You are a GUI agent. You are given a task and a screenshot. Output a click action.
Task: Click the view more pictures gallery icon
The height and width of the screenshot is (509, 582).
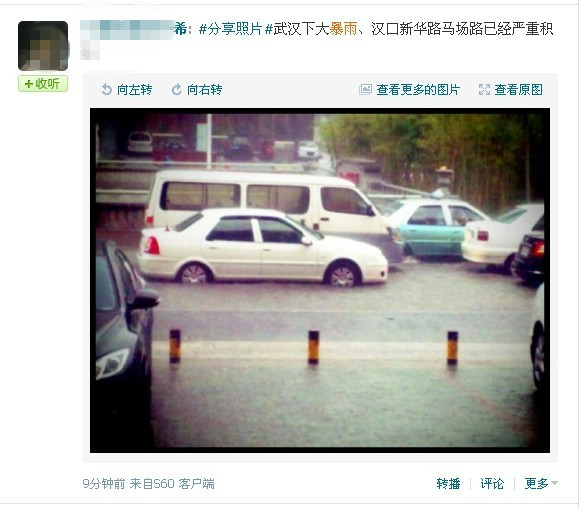(365, 89)
